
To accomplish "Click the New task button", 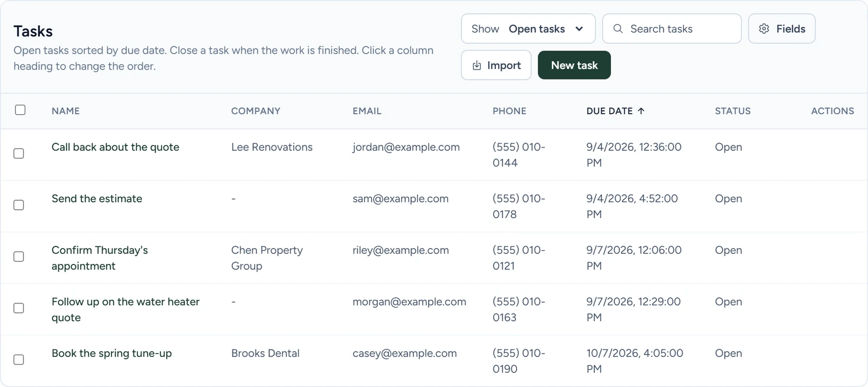I will pos(574,65).
